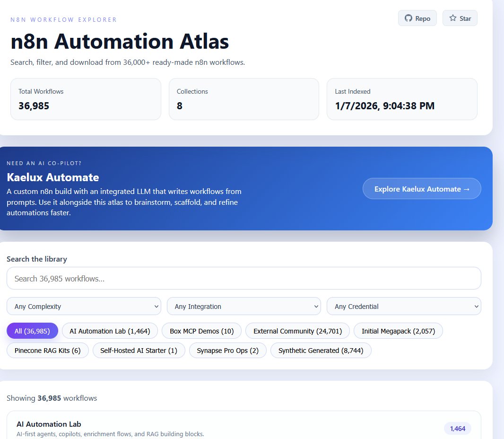
Task: Filter by Pinecone RAG Kits (6)
Action: [x=48, y=351]
